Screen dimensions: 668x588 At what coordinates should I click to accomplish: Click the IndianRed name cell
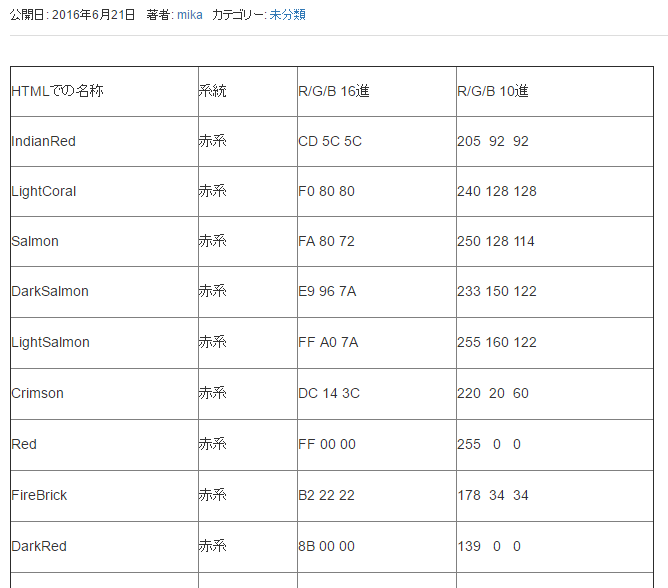[x=43, y=141]
